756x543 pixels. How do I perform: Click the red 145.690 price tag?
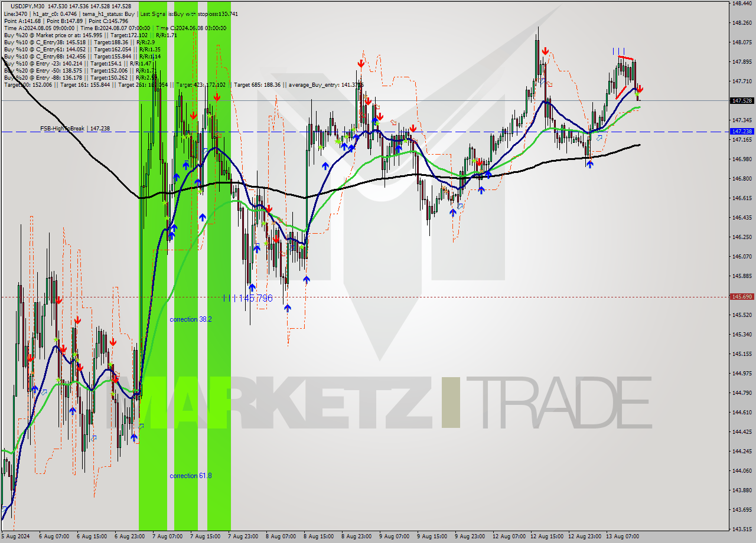coord(742,297)
